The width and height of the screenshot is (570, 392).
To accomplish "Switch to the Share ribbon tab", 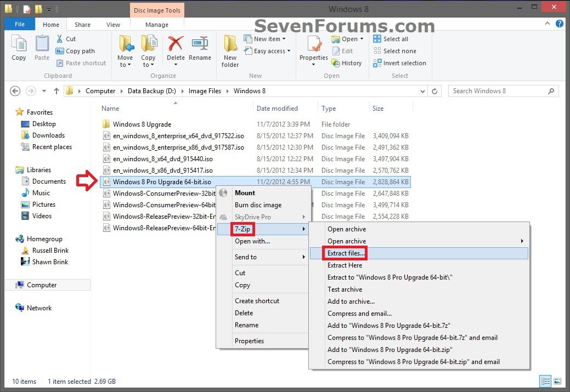I will pyautogui.click(x=82, y=24).
